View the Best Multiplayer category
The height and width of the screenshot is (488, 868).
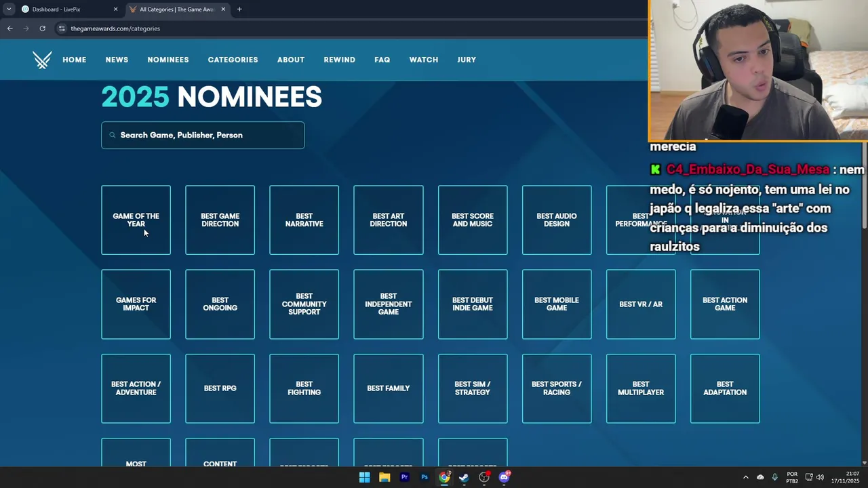pyautogui.click(x=641, y=388)
